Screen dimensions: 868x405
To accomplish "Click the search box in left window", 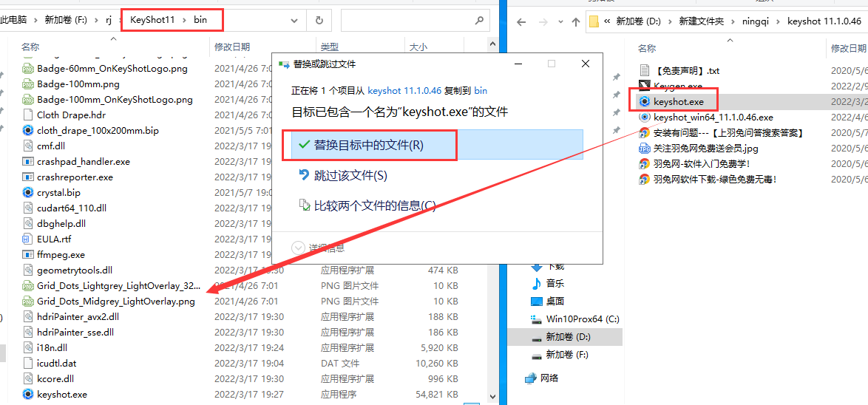I will pos(415,21).
